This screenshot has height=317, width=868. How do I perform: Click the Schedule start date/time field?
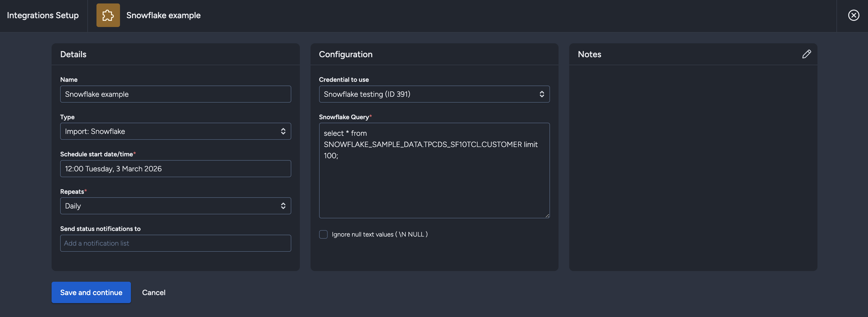click(175, 168)
